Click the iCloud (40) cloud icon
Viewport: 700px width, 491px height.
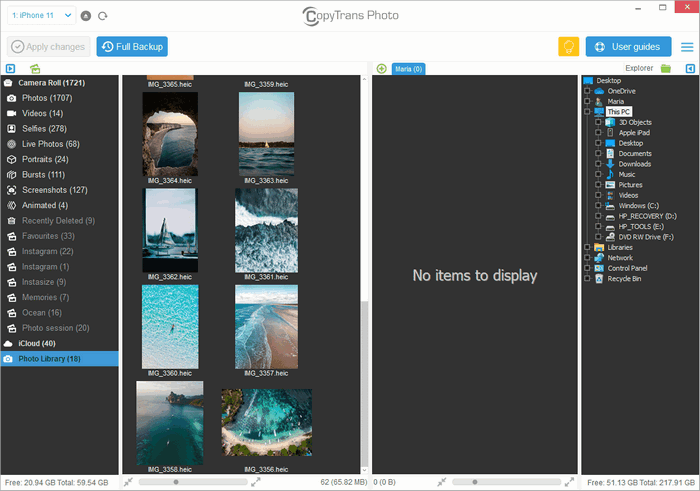point(8,343)
